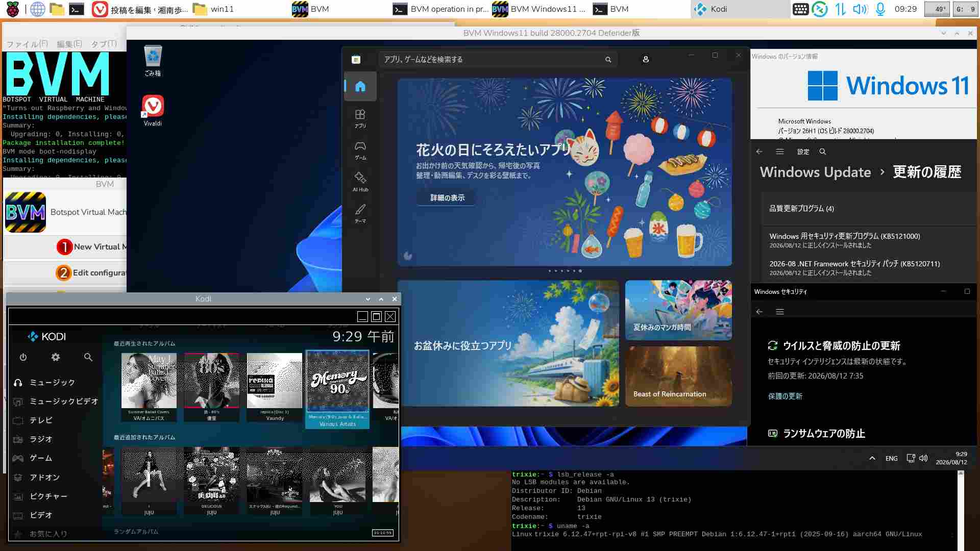980x551 pixels.
Task: Open the replica Vaundy album in Kodi
Action: 275,387
